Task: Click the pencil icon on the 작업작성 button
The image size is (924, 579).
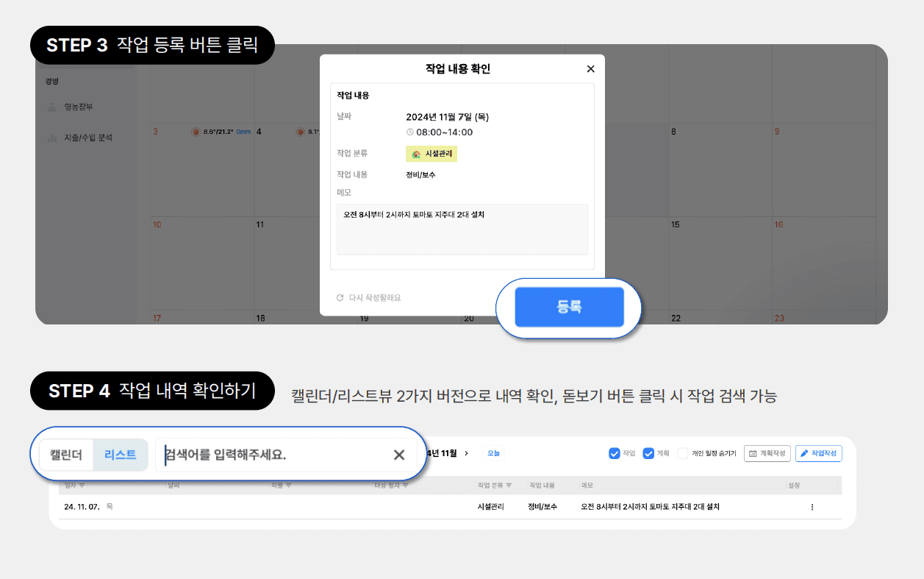Action: coord(803,453)
